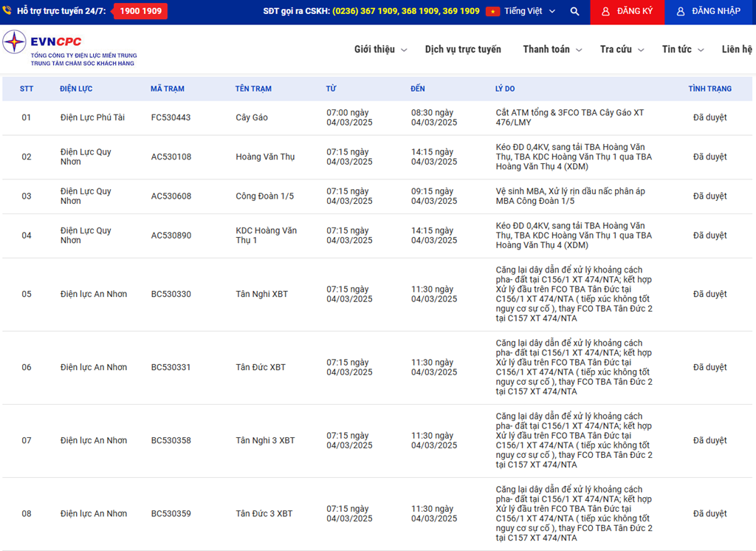Select station code AC530890
Screen dimensions: 756x551
tap(171, 236)
